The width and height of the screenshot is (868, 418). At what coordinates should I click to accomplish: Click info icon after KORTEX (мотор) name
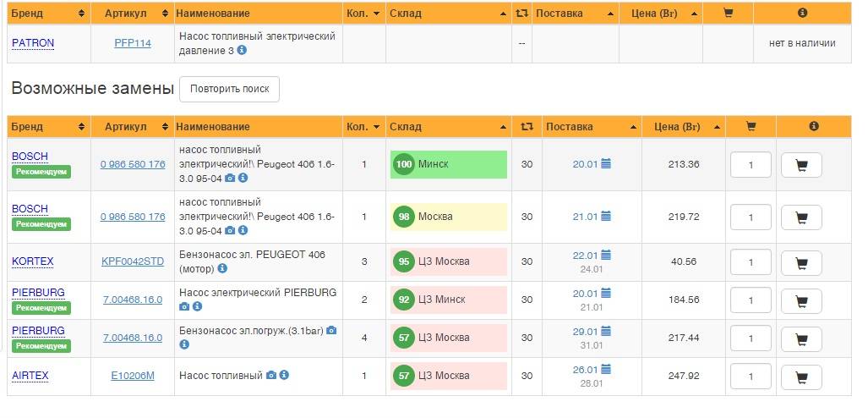click(x=222, y=268)
